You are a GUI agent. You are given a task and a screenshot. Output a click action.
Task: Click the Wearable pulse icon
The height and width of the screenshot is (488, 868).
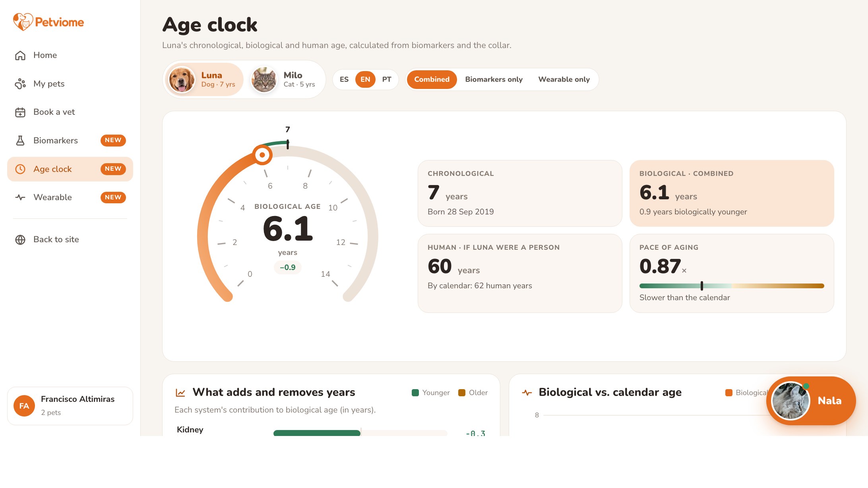click(x=20, y=197)
